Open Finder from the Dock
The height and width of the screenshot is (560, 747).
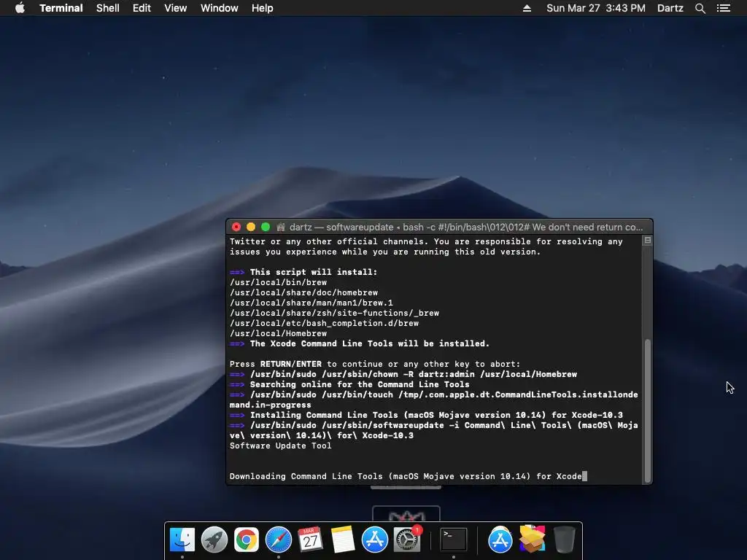pyautogui.click(x=182, y=540)
